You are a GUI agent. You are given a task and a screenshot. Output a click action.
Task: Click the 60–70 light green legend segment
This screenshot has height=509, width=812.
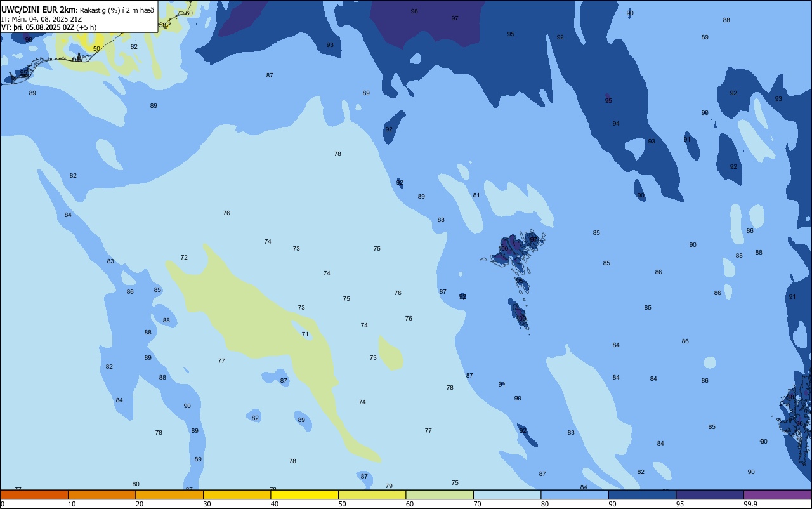pos(440,494)
